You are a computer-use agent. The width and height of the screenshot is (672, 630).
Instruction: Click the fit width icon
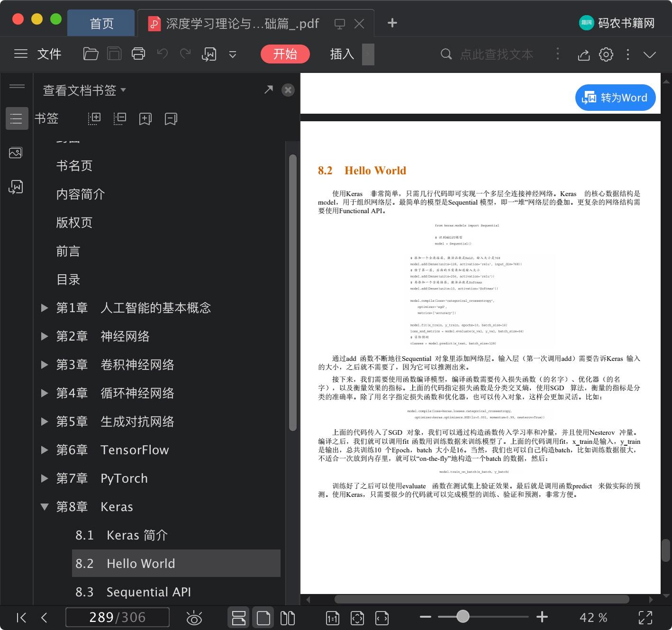(382, 618)
